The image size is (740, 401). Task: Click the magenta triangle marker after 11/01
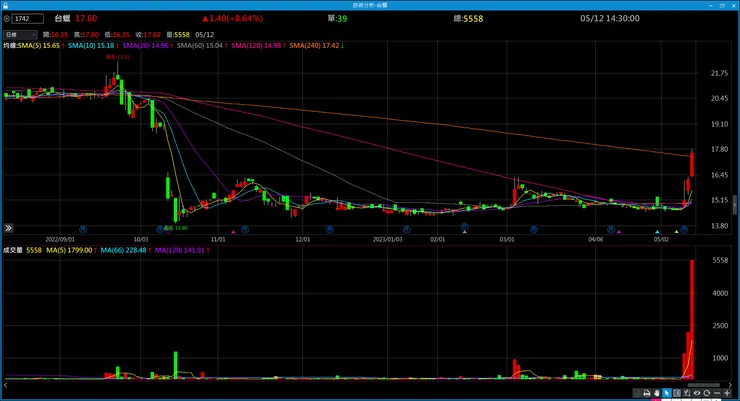pyautogui.click(x=233, y=232)
